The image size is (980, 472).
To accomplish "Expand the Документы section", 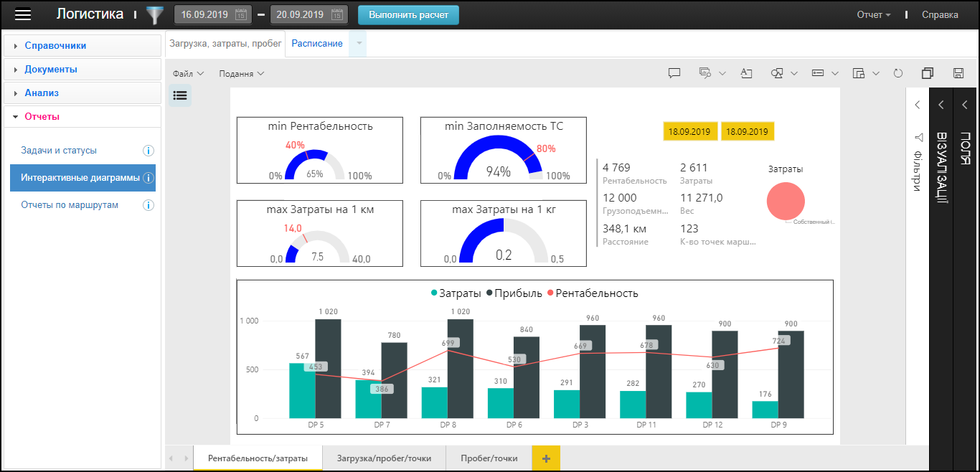I will 83,70.
